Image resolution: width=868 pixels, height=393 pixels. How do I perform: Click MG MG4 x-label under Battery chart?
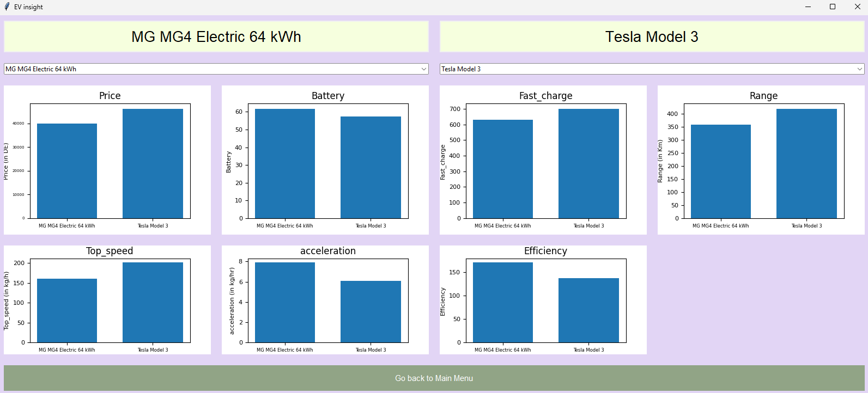click(x=285, y=226)
